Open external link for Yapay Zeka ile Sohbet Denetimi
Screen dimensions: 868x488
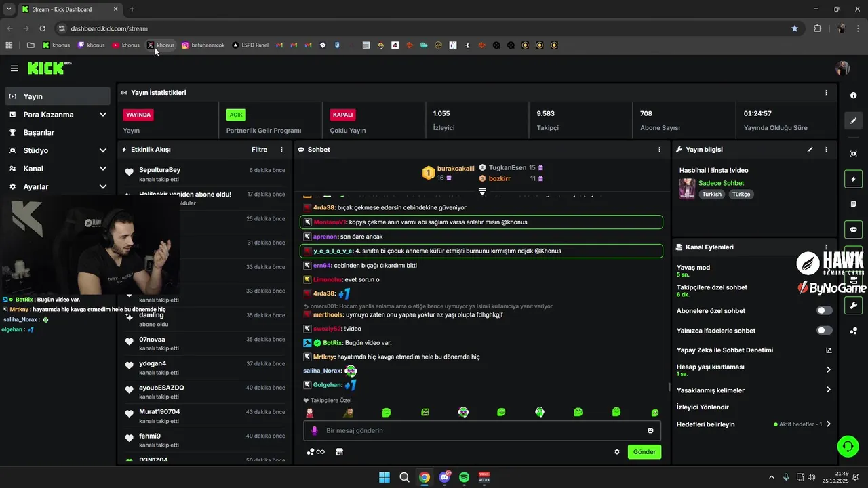pos(828,350)
